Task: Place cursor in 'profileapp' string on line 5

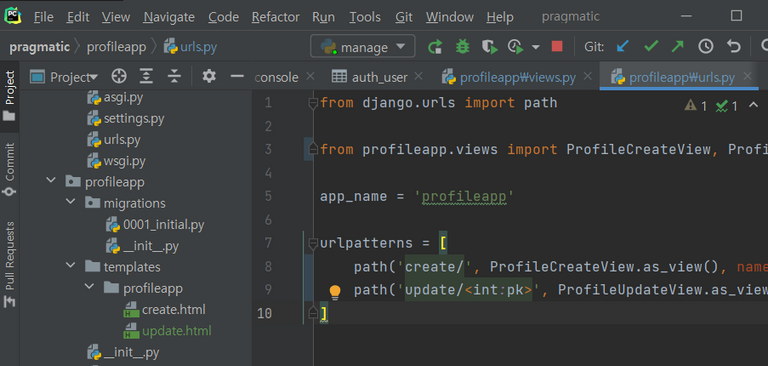Action: 464,196
